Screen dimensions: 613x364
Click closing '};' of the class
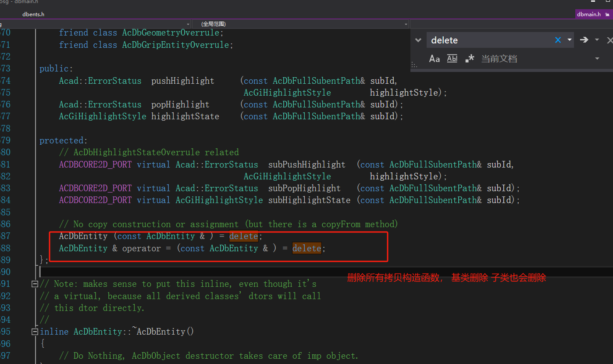(x=44, y=260)
